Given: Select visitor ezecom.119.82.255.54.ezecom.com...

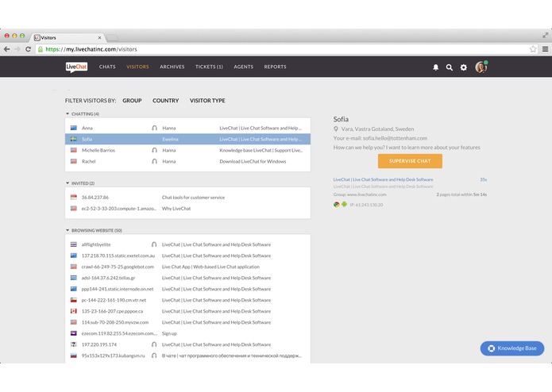Looking at the screenshot, I should (187, 333).
